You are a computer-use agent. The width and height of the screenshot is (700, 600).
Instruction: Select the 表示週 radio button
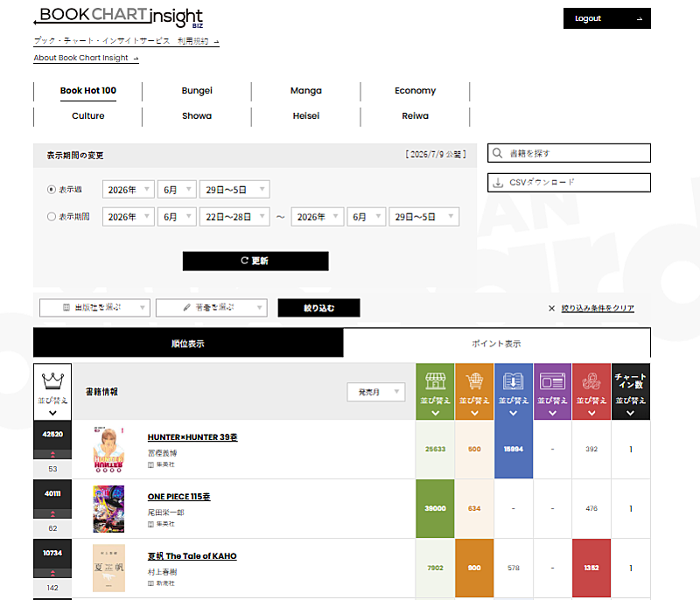point(52,190)
